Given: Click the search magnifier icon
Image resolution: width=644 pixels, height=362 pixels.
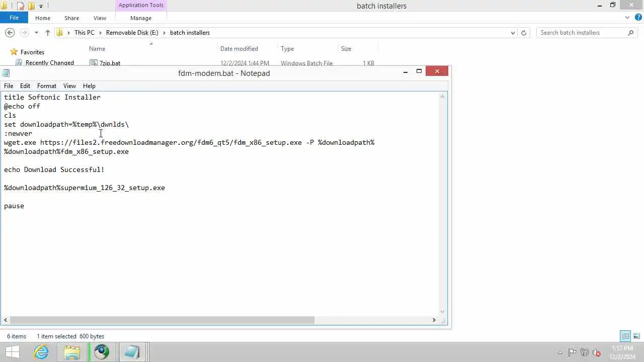Looking at the screenshot, I should click(630, 33).
